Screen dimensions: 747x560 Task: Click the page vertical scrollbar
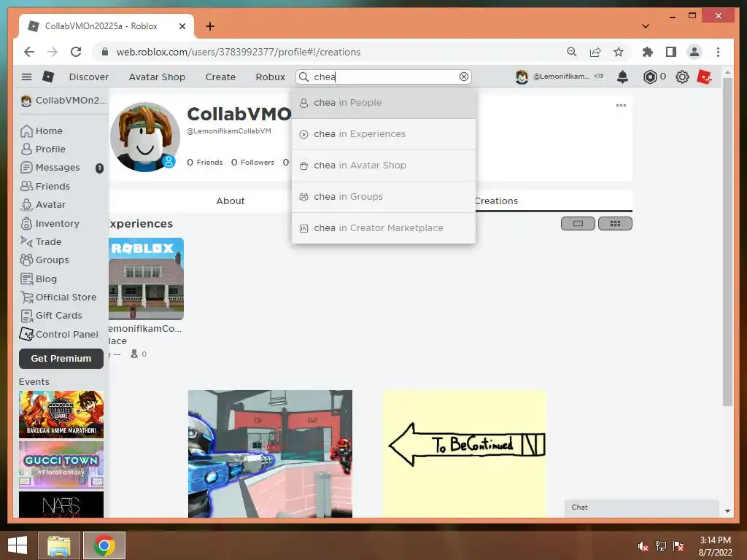727,241
